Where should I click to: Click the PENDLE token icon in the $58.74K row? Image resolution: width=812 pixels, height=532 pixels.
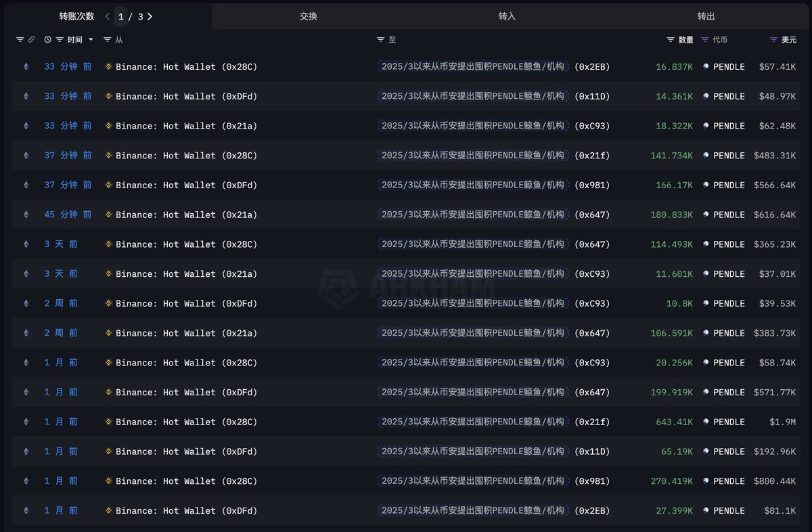point(706,363)
